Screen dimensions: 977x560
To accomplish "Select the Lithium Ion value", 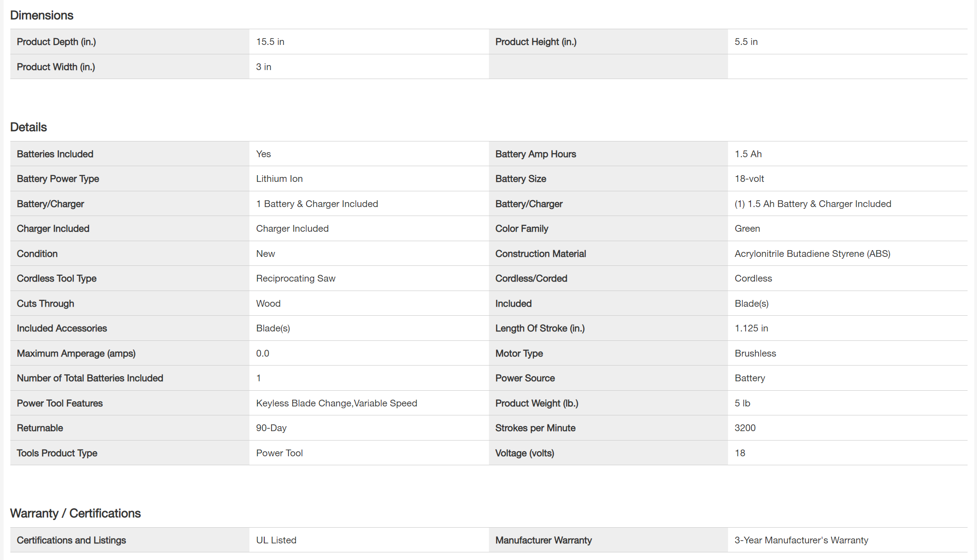I will click(x=279, y=179).
